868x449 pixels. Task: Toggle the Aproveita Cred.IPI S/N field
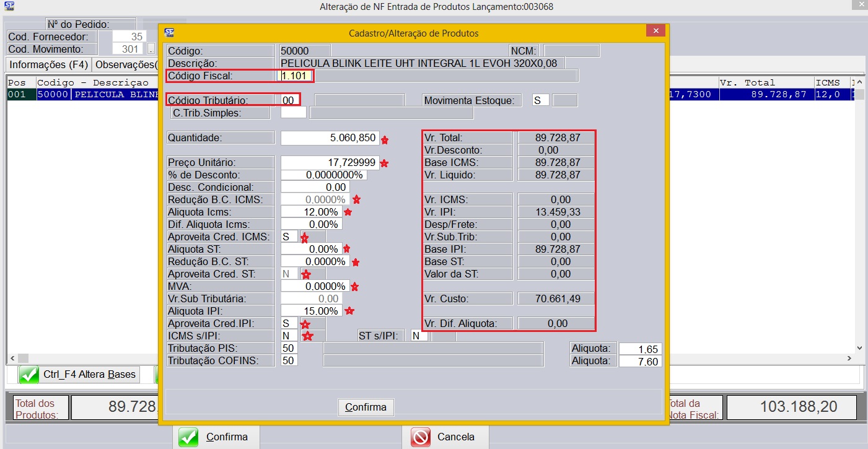288,323
